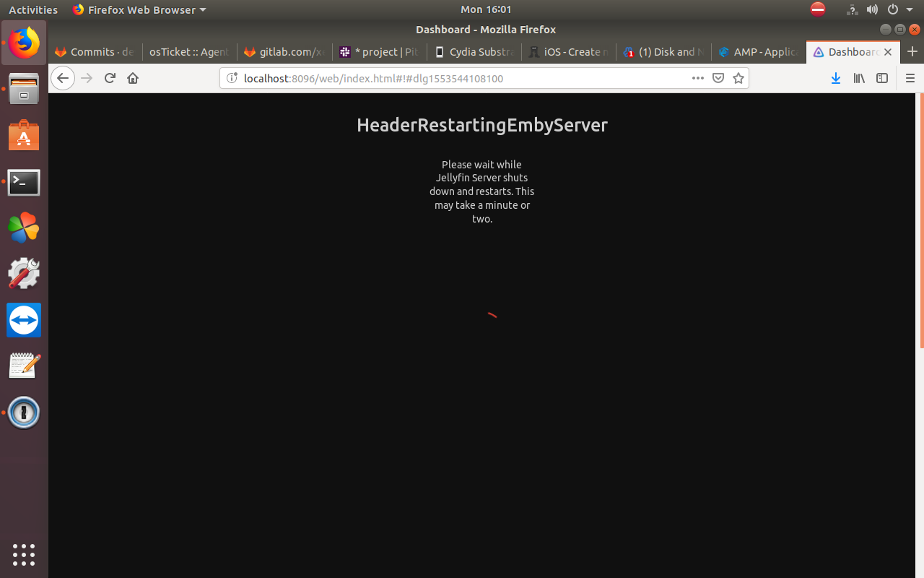Screen dimensions: 924x578
Task: Open the Firefox hamburger menu
Action: click(x=910, y=78)
